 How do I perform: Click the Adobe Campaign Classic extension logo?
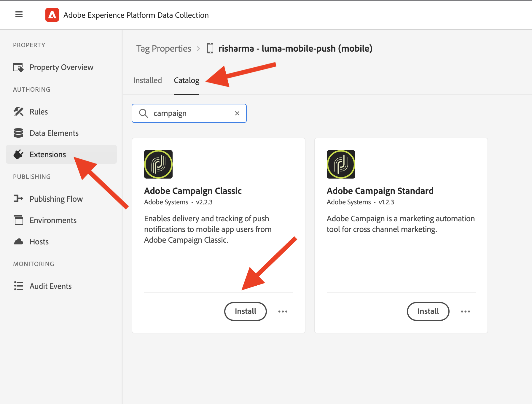[x=158, y=164]
